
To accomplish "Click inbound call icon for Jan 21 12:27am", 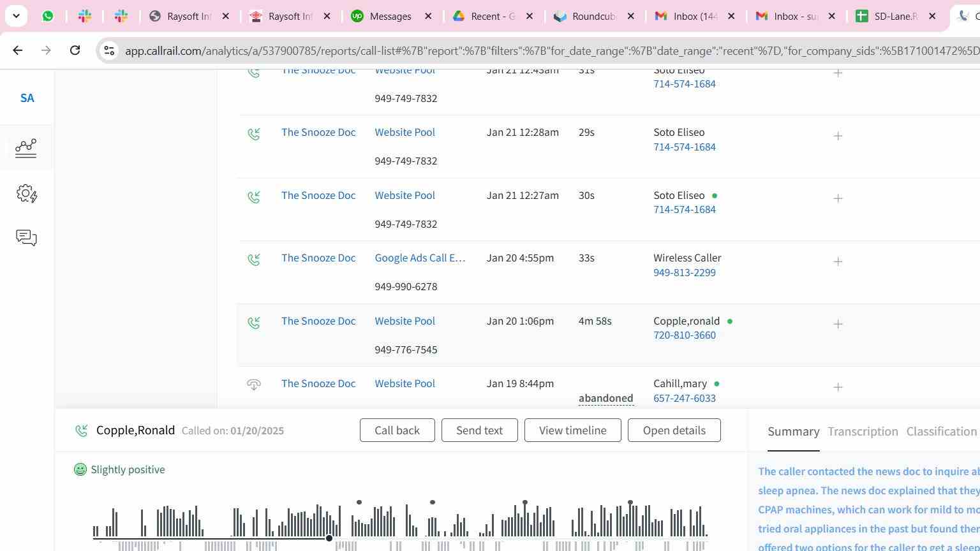I will click(254, 197).
